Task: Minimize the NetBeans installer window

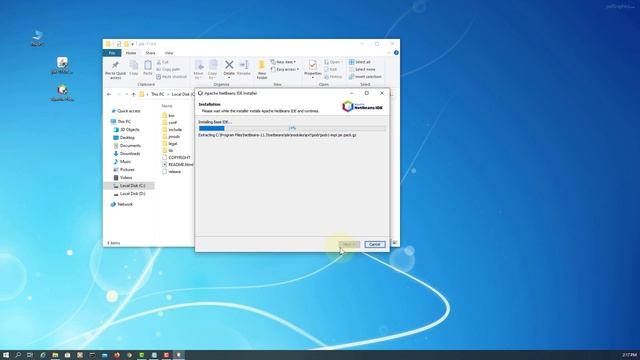Action: pos(351,93)
